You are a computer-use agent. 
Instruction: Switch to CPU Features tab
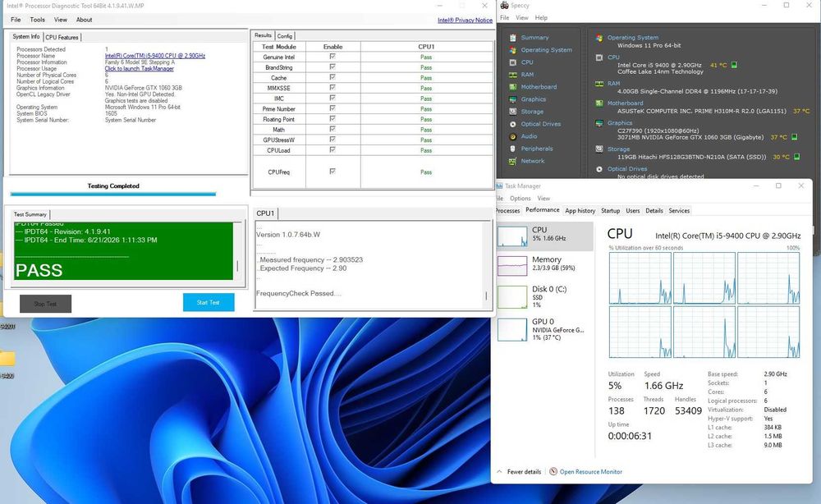(x=62, y=37)
